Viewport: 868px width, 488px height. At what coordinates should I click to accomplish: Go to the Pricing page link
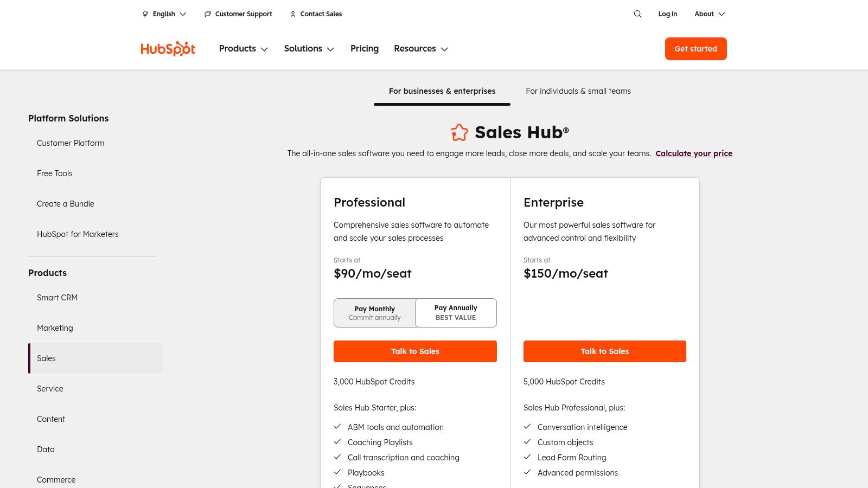(365, 49)
